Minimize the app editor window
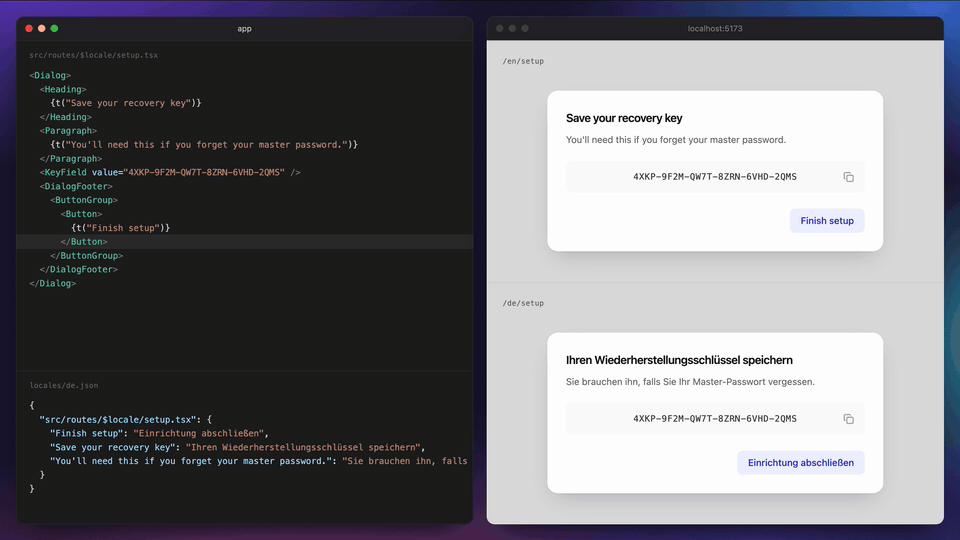The width and height of the screenshot is (960, 540). 42,28
